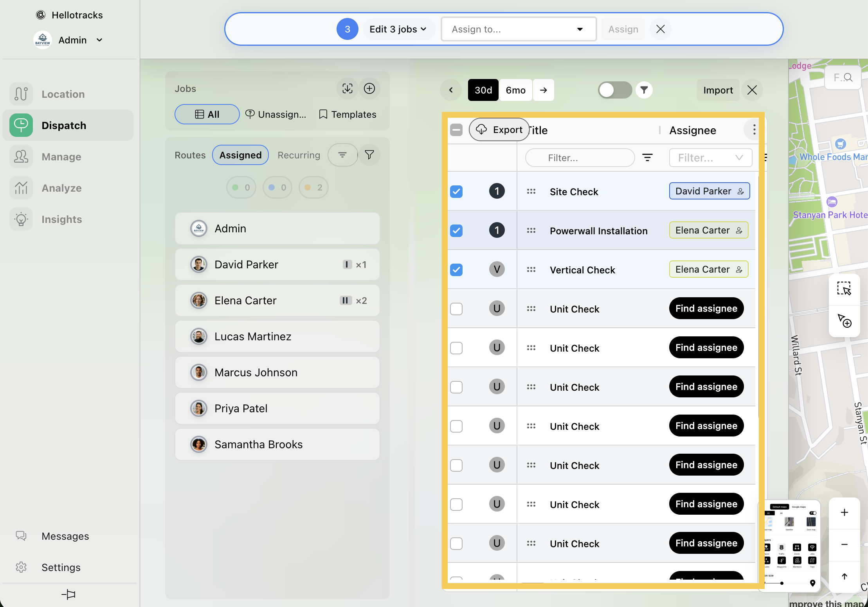Switch to the Recurring tab
This screenshot has width=868, height=607.
[x=299, y=155]
